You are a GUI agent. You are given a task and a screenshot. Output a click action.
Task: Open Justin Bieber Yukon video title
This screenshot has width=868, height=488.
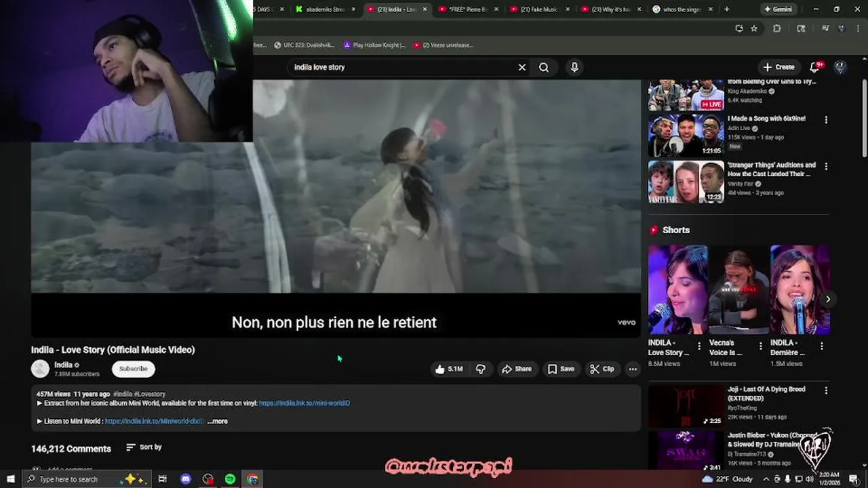coord(773,440)
